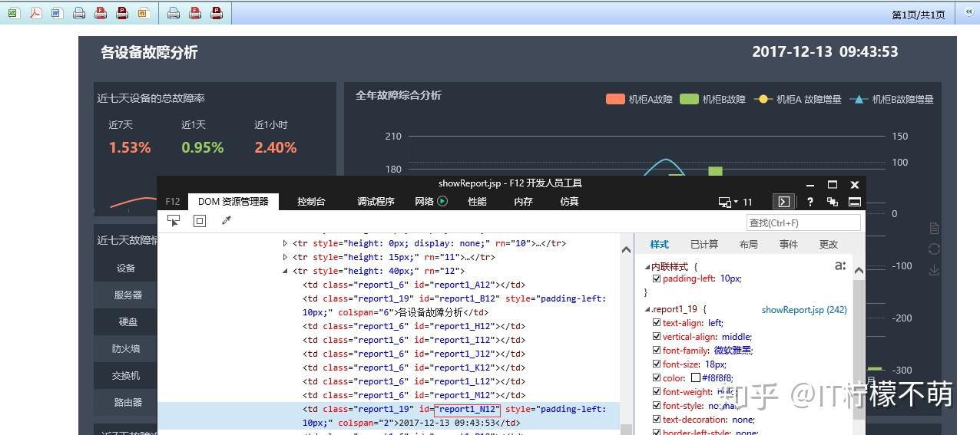Expand the tr element with rn="11"
Screen dimensions: 980x435
pyautogui.click(x=286, y=257)
